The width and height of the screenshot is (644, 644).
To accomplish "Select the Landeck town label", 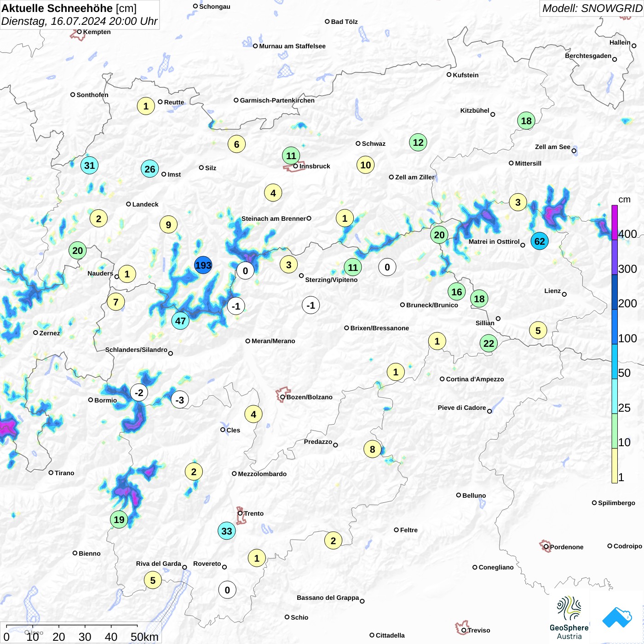I will click(145, 204).
